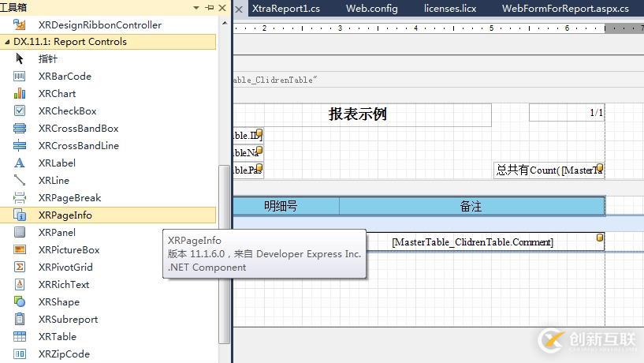
Task: Select the XRPanel icon
Action: [19, 232]
